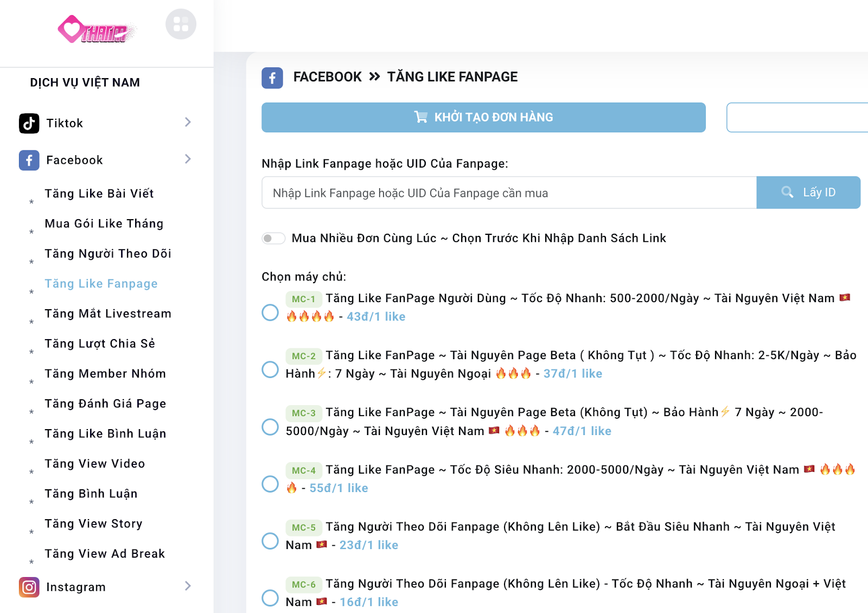
Task: Open Tăng Like Bài Viết menu item
Action: [99, 194]
